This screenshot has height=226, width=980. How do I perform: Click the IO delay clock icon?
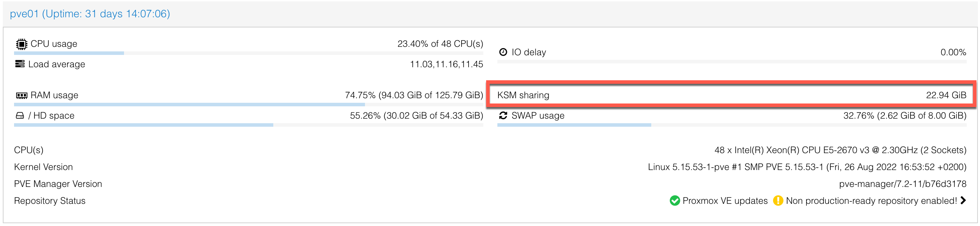(503, 52)
